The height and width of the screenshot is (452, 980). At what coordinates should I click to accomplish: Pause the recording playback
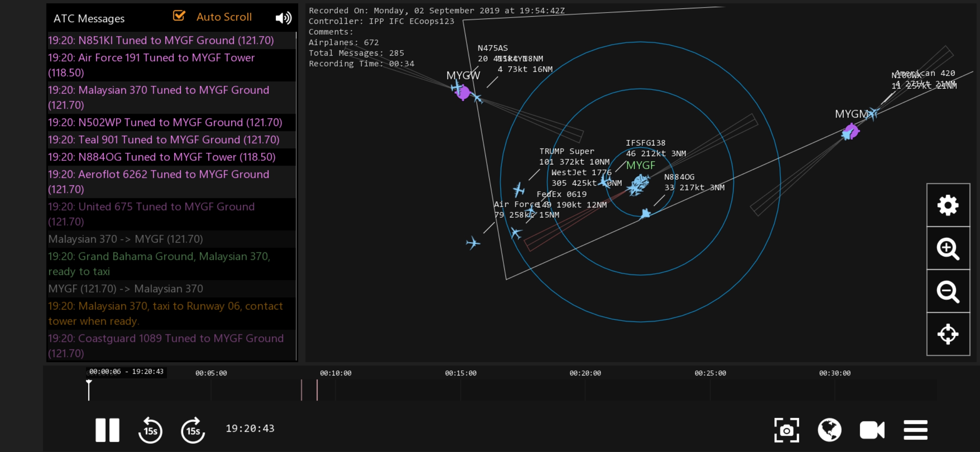click(107, 430)
